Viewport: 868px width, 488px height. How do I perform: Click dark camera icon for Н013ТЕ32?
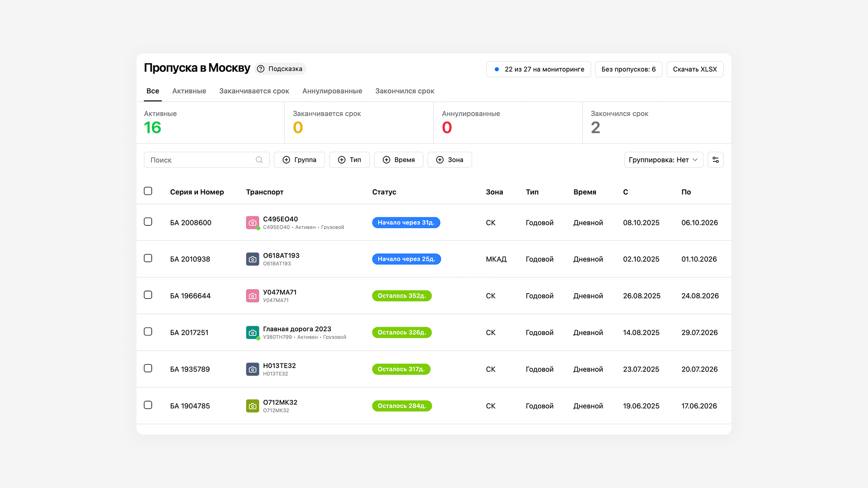[x=252, y=369]
